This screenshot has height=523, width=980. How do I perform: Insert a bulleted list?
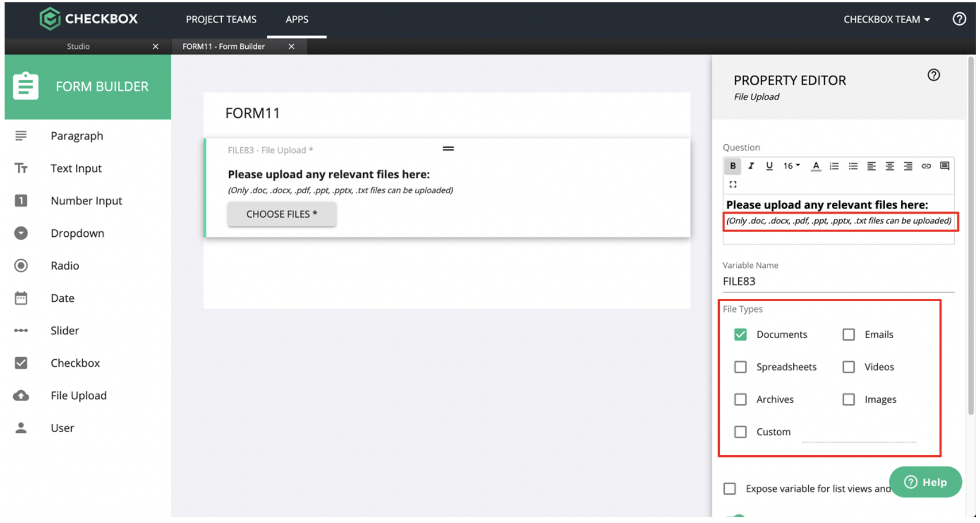pos(853,166)
